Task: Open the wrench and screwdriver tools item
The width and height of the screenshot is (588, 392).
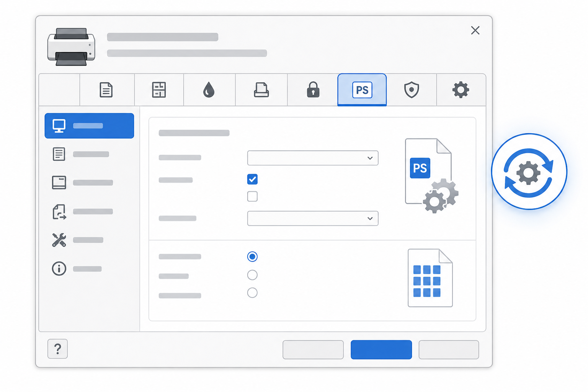Action: (89, 240)
